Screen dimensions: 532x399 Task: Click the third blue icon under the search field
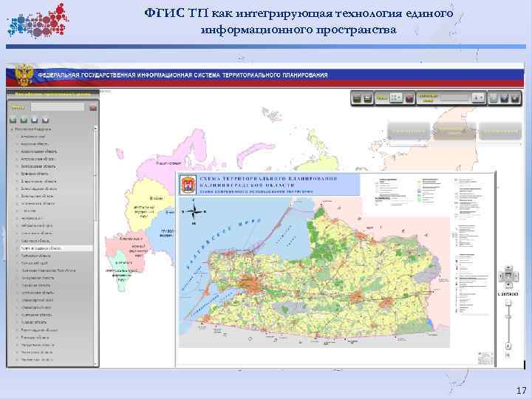[34, 120]
